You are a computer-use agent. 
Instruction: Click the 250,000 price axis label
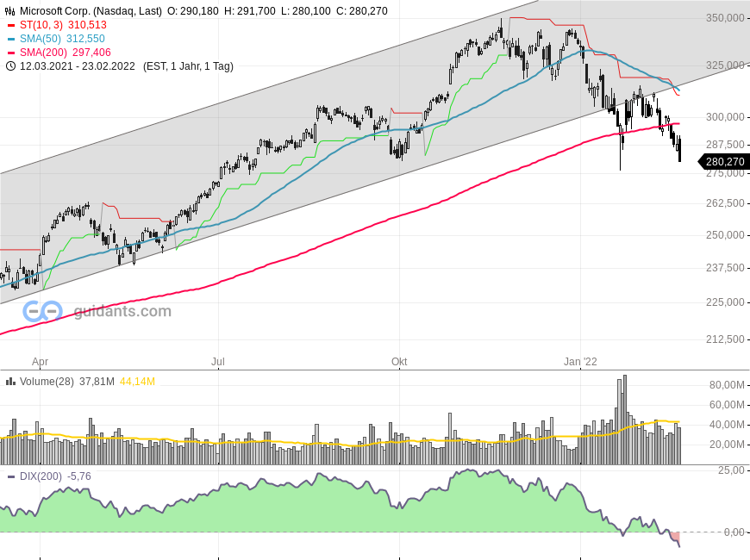point(725,235)
